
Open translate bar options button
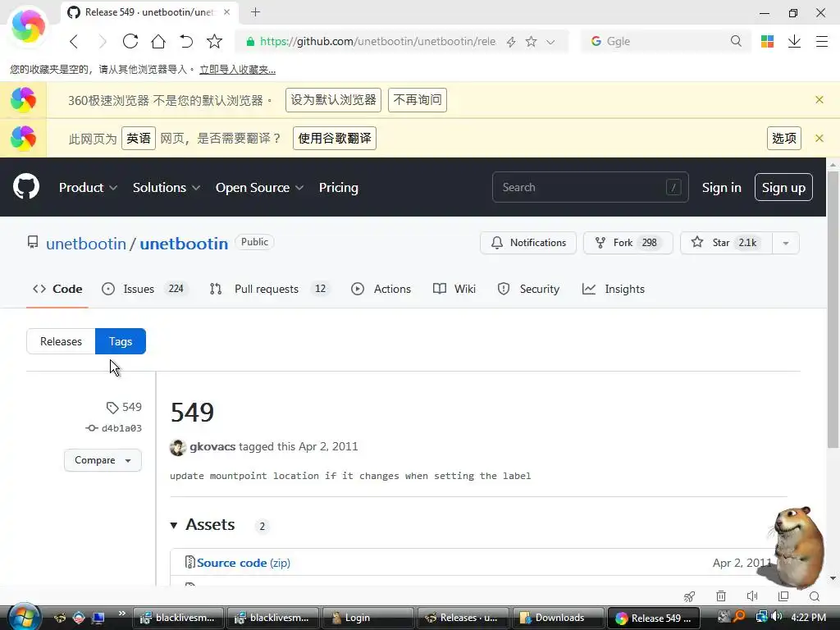(x=783, y=138)
